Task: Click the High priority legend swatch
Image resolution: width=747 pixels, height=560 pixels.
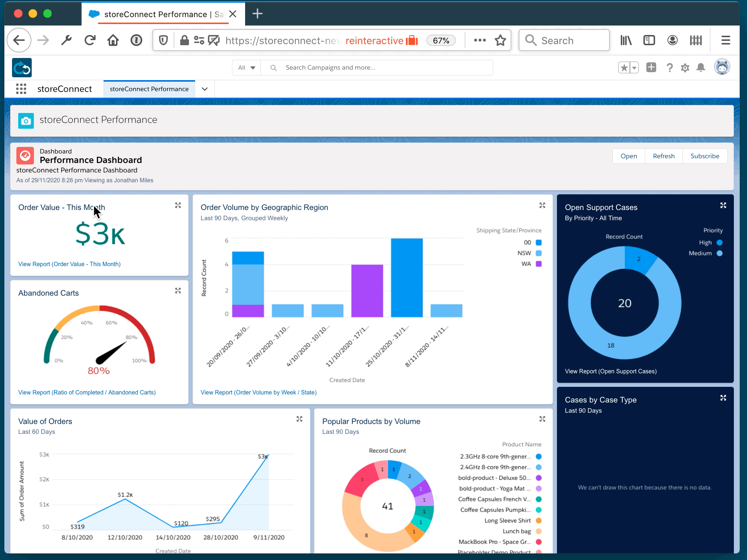Action: click(x=720, y=242)
